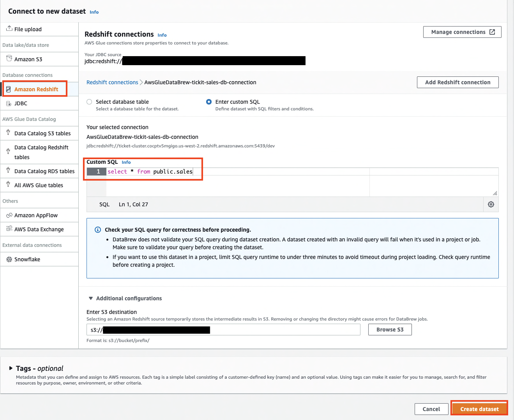
Task: Click the All AWS Glue tables icon
Action: coord(8,184)
